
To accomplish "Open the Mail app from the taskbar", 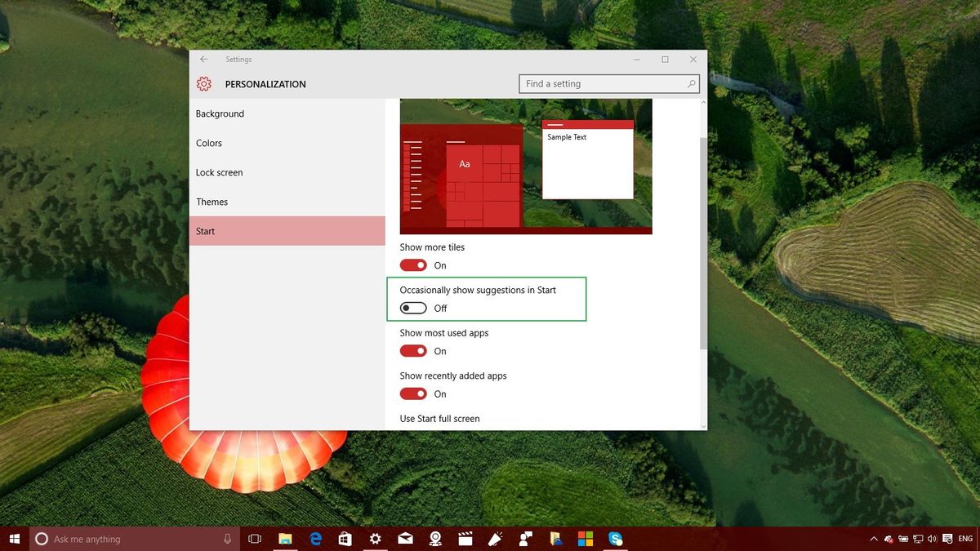I will click(405, 539).
